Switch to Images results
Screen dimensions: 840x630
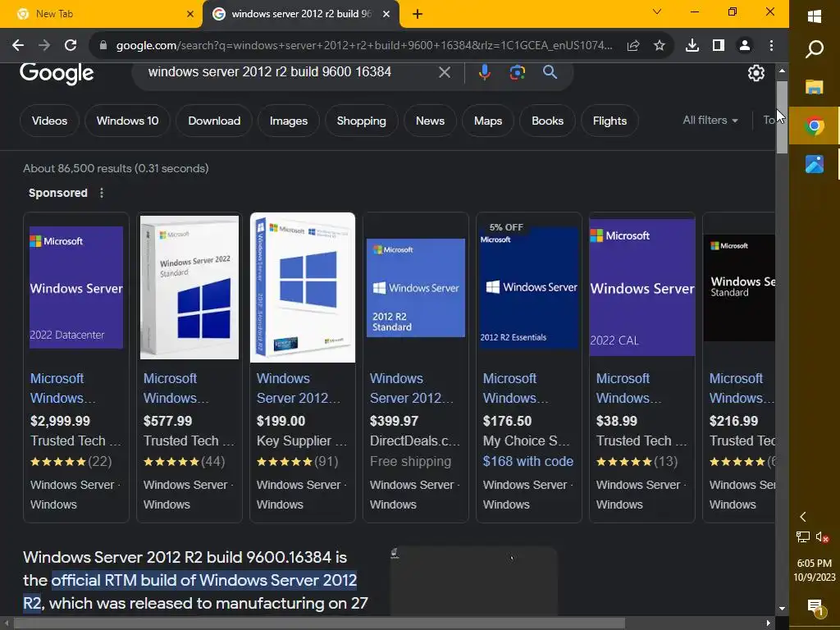pos(288,121)
